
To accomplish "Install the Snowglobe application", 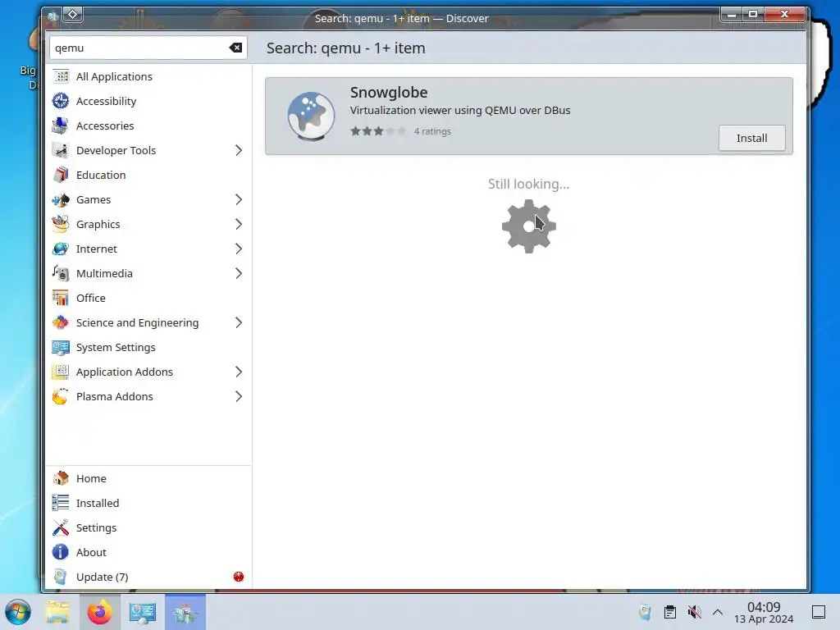I will [x=751, y=138].
